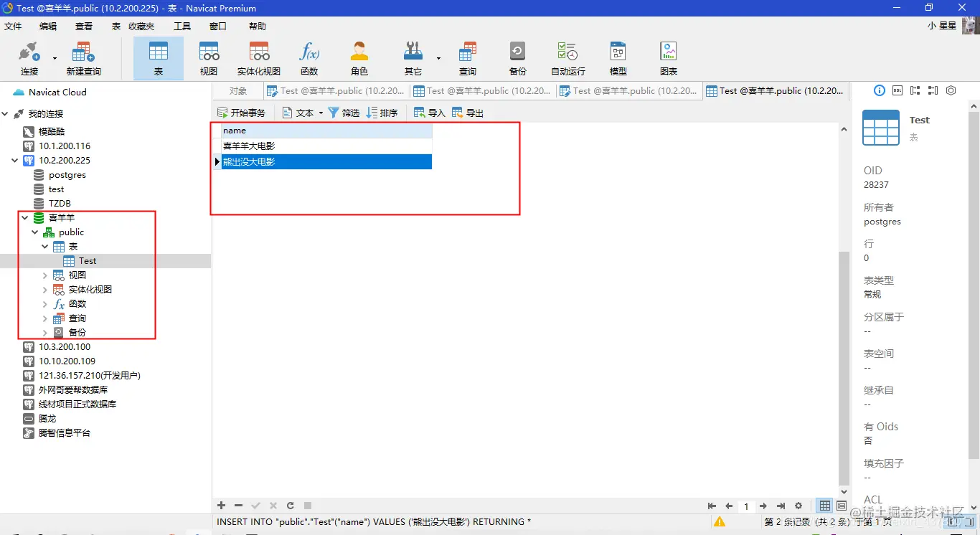This screenshot has height=535, width=980.
Task: Open the 视图 (View) toolbar button
Action: (x=209, y=59)
